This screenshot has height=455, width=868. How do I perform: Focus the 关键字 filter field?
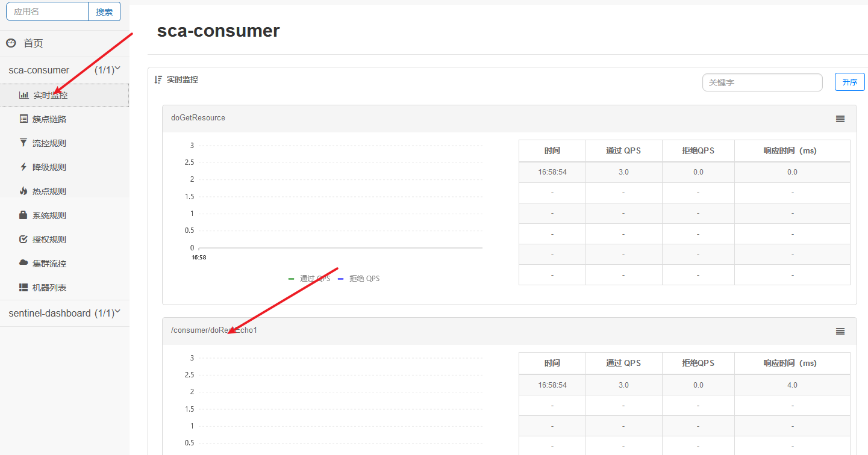[x=763, y=82]
